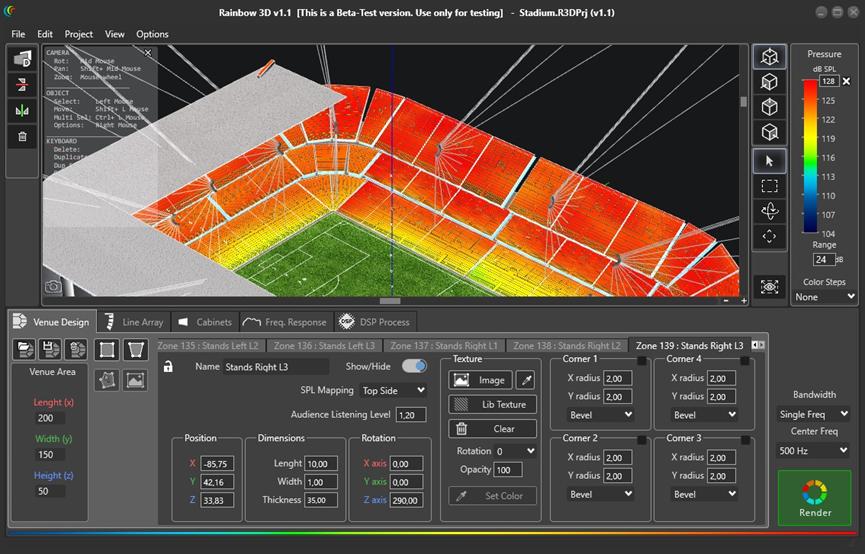Expand the Center Freq 500 Hz dropdown
Image resolution: width=865 pixels, height=554 pixels.
click(x=814, y=451)
